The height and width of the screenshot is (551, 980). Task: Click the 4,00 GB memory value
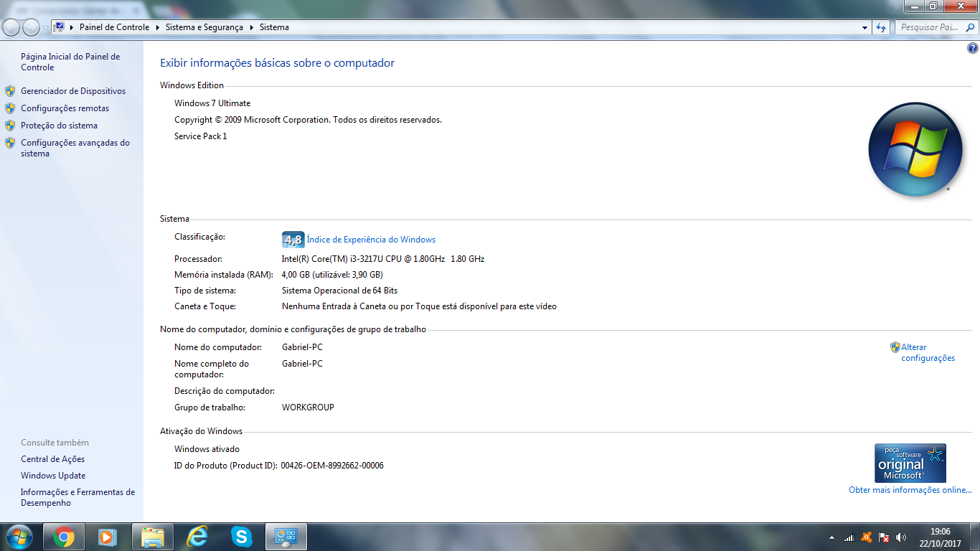332,275
